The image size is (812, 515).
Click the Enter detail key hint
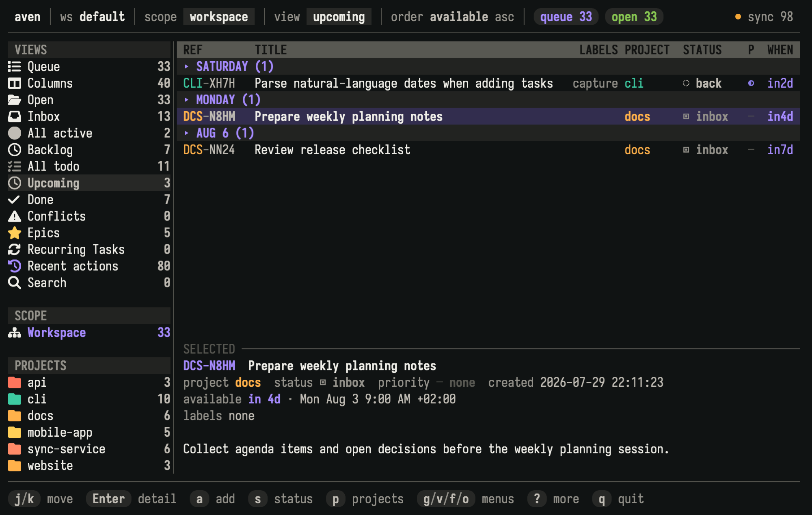(x=131, y=499)
